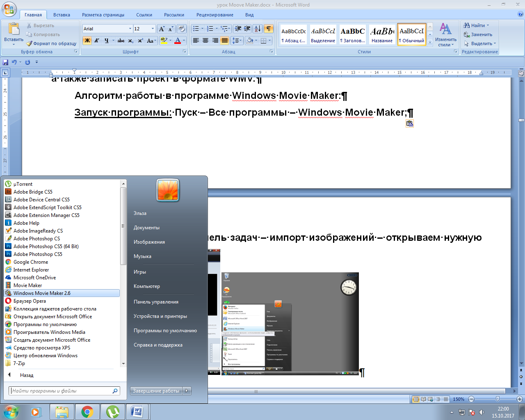This screenshot has width=525, height=420.
Task: Select the font color red A button
Action: click(x=178, y=41)
